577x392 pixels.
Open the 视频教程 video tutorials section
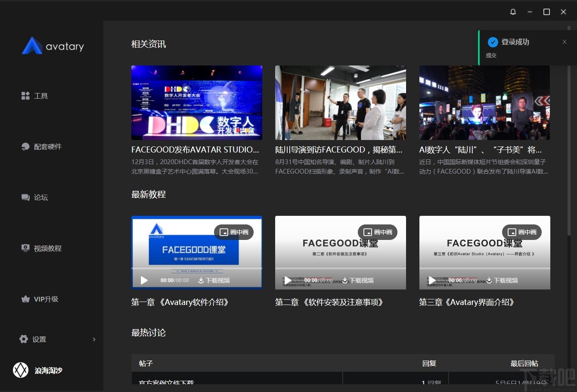coord(41,248)
